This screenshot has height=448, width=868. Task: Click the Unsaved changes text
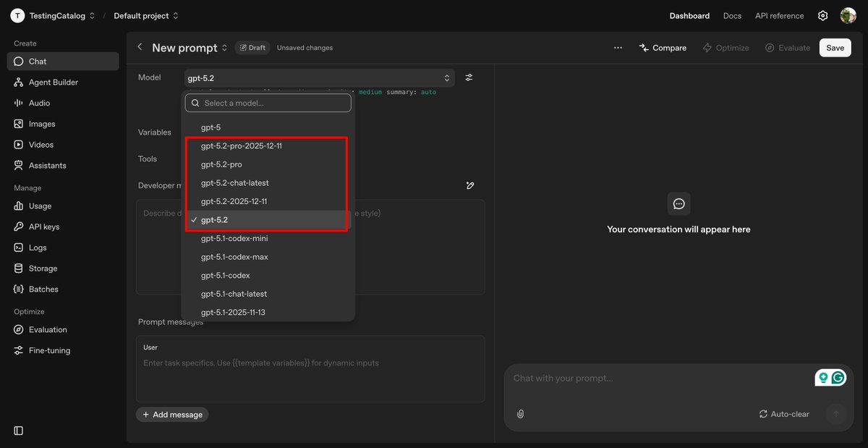(x=305, y=48)
